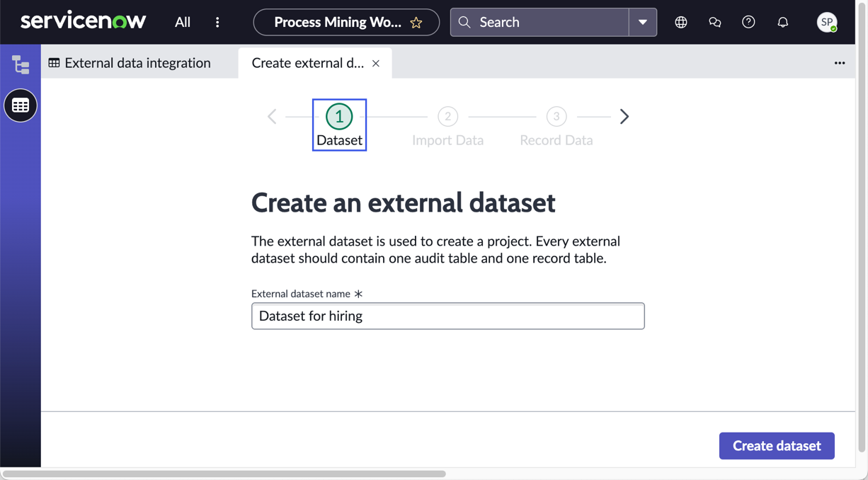Open the hierarchy tree sidebar icon
Image resolution: width=868 pixels, height=480 pixels.
pyautogui.click(x=21, y=64)
